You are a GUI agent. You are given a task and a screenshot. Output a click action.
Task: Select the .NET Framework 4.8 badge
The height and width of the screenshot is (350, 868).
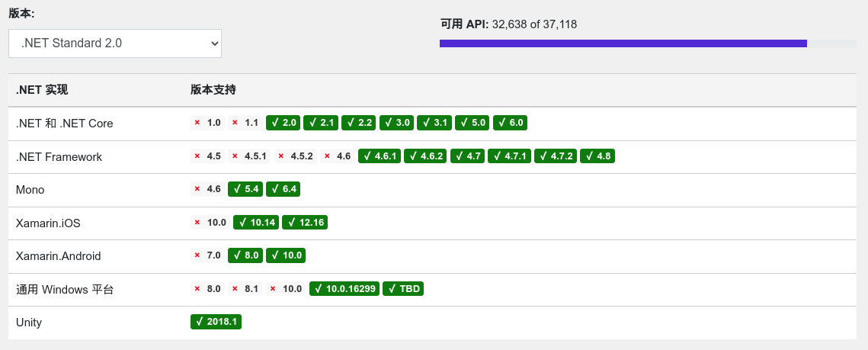tap(597, 156)
